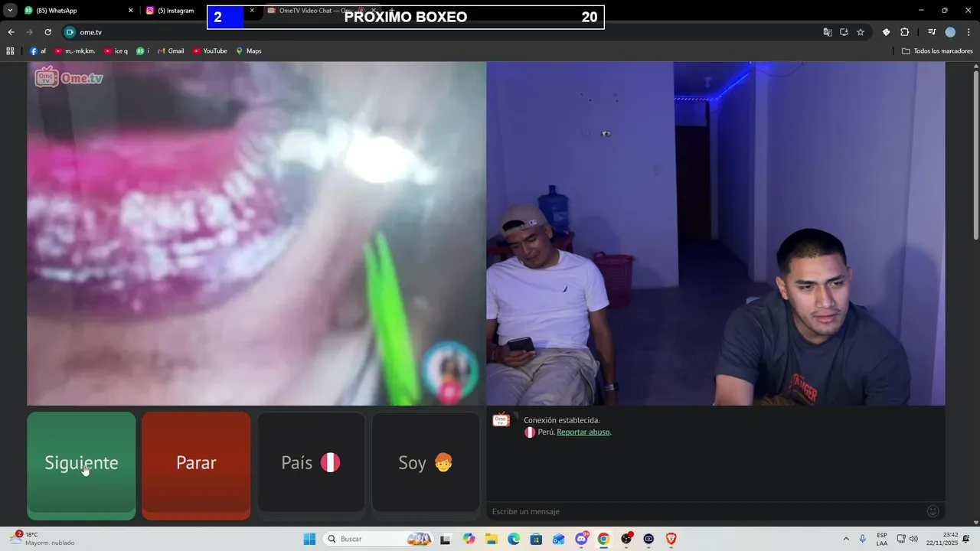Open the network and volume tray icons
Image resolution: width=980 pixels, height=551 pixels.
907,539
